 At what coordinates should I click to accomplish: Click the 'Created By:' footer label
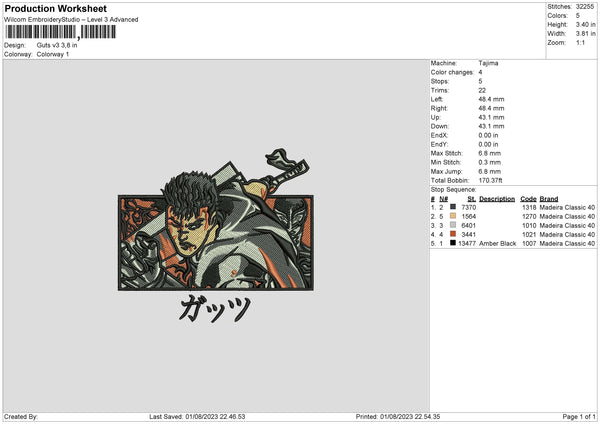(x=21, y=417)
